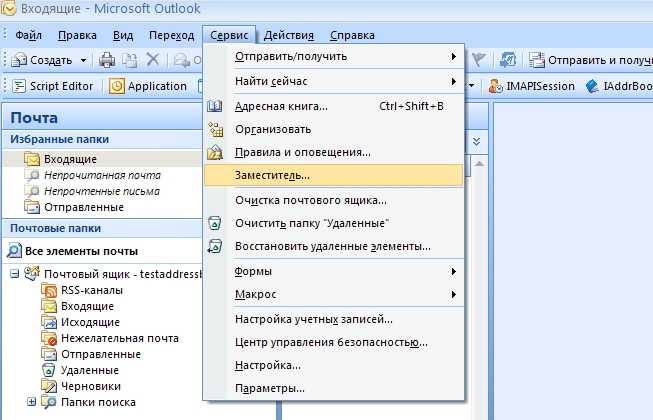Viewport: 653px width, 420px height.
Task: Open the Вид menu
Action: click(123, 35)
